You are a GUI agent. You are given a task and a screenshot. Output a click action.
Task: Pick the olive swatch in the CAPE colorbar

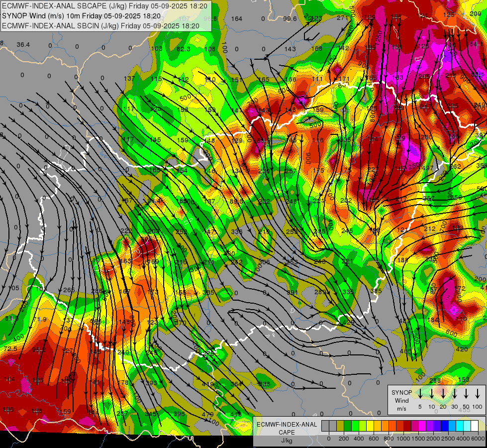tap(340, 426)
